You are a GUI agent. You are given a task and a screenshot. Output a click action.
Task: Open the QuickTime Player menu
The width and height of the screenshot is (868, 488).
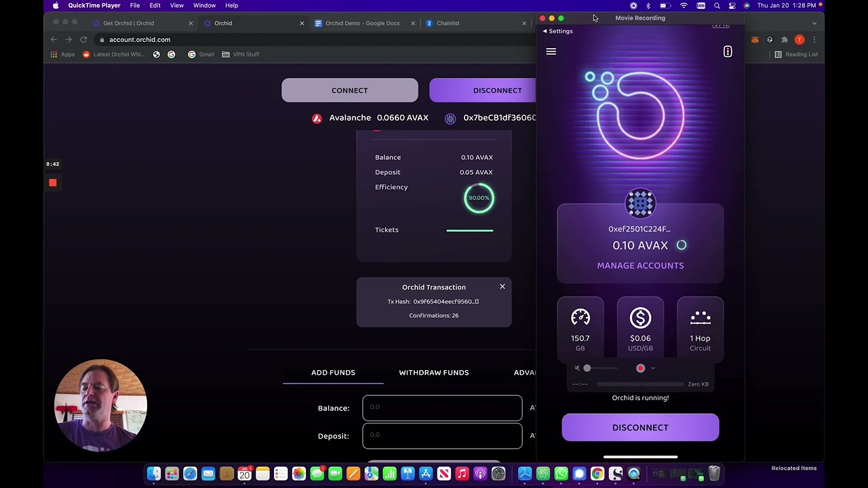click(x=94, y=5)
